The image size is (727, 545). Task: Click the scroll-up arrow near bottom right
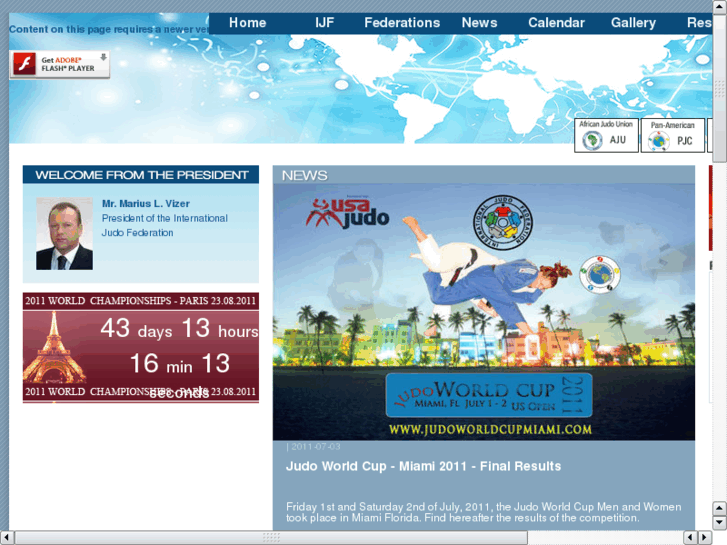coord(720,508)
